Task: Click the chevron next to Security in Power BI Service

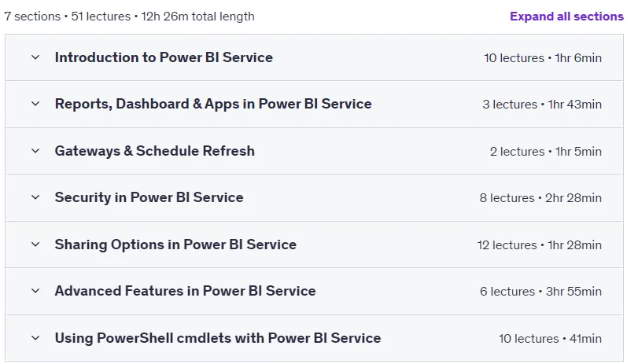Action: (35, 197)
